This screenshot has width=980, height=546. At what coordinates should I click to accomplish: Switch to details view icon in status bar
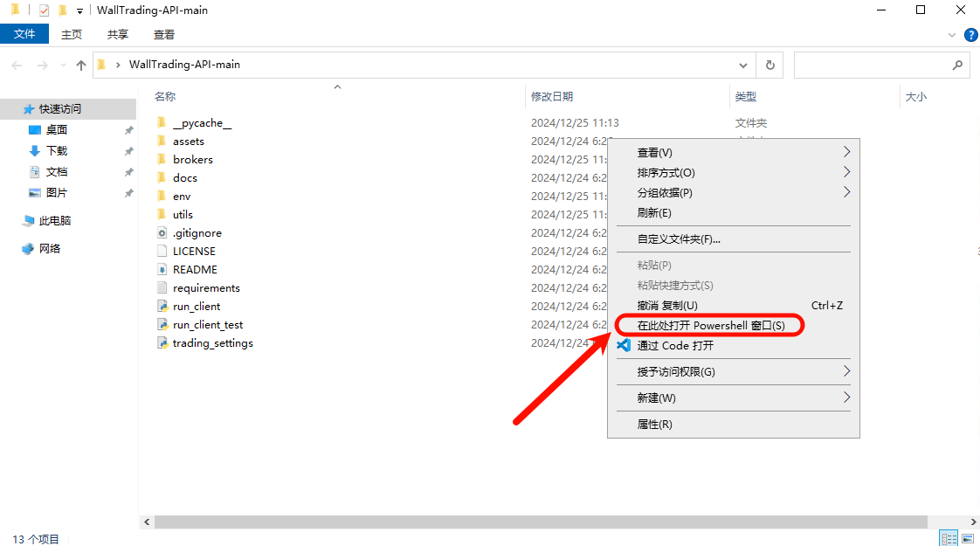point(949,538)
